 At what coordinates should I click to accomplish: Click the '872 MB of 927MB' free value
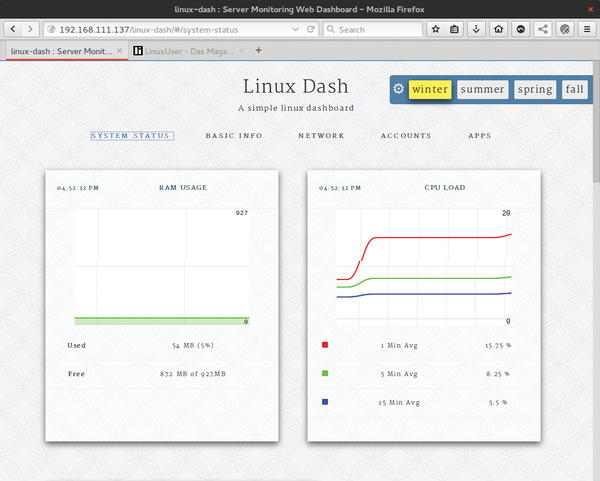tap(193, 374)
